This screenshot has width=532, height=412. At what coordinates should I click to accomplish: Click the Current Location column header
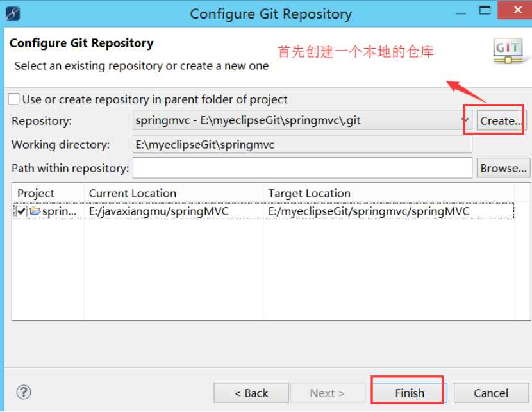coord(173,194)
